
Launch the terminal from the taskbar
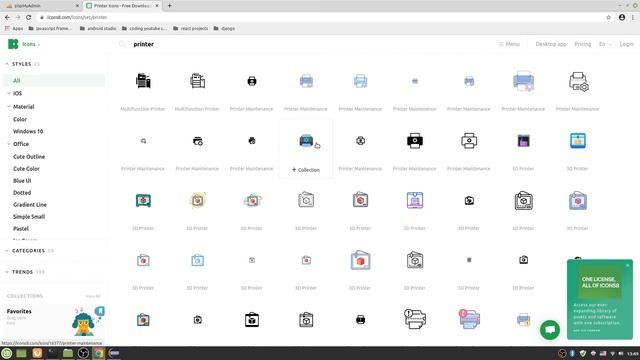(x=52, y=353)
